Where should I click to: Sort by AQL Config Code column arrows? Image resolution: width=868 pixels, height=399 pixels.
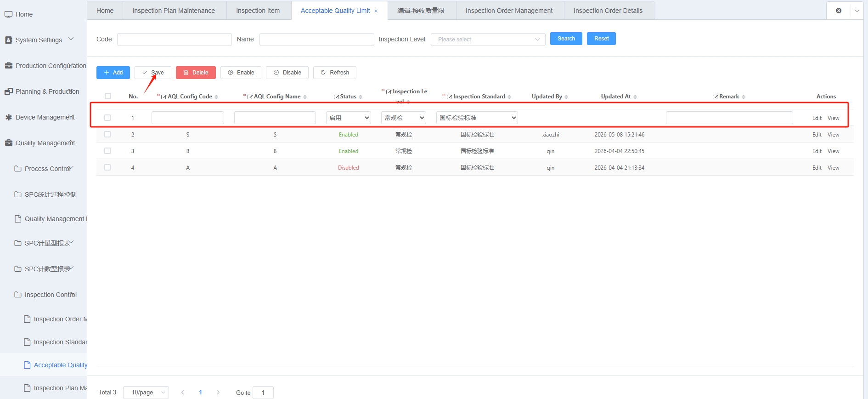pos(216,97)
